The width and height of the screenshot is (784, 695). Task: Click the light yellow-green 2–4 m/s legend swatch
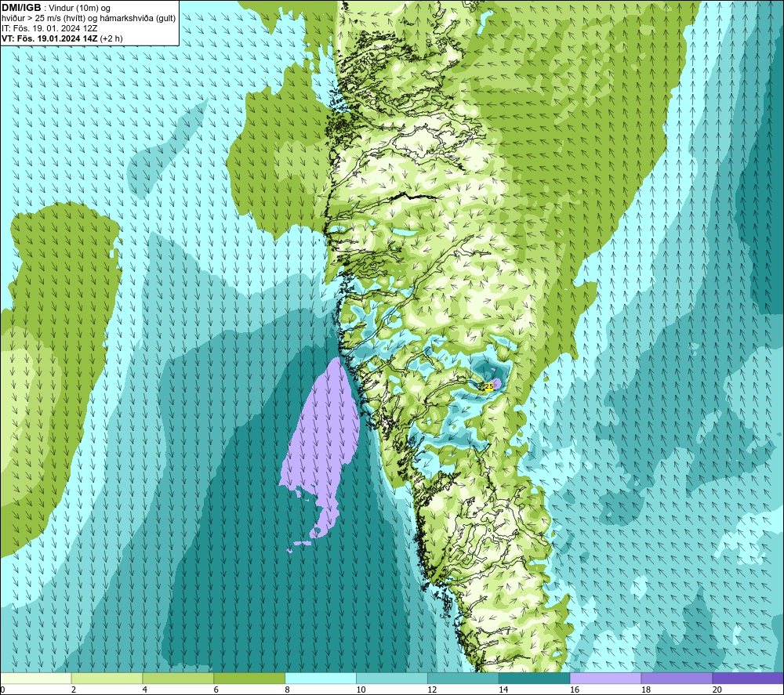(x=107, y=678)
